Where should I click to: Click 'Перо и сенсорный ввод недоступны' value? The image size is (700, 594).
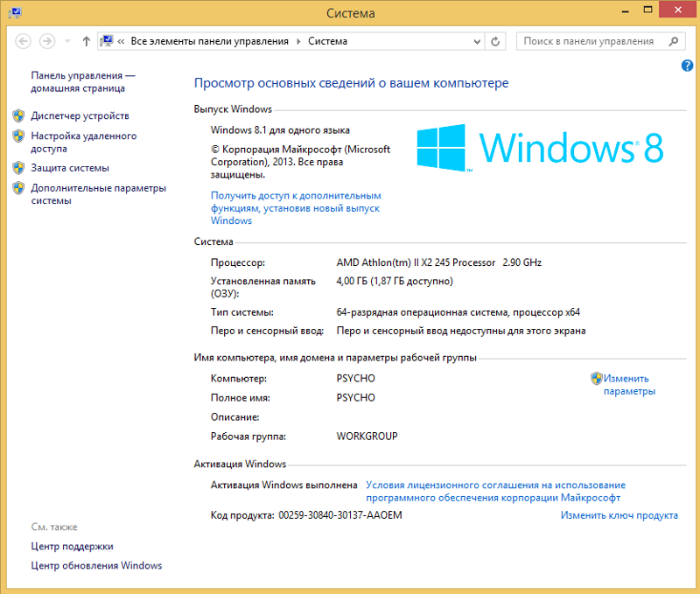click(461, 332)
